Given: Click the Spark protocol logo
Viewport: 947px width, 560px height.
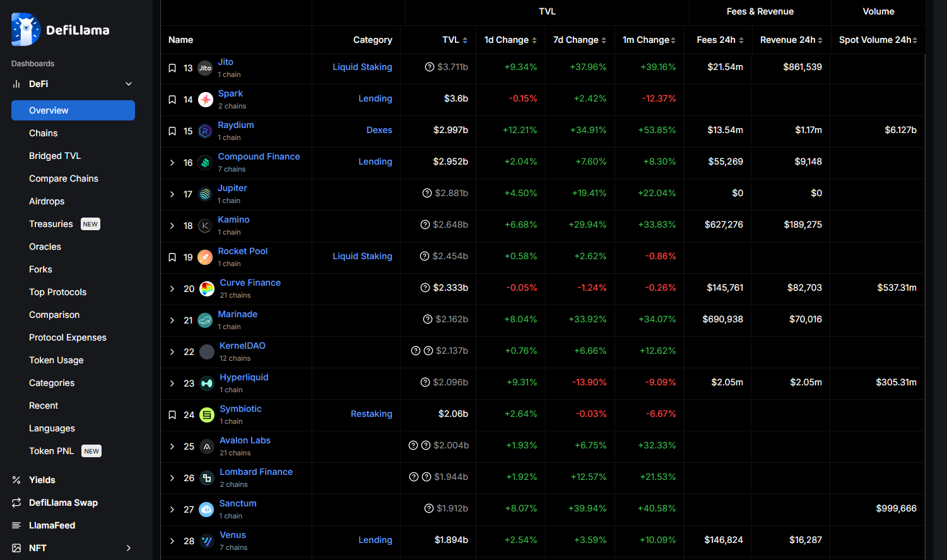Looking at the screenshot, I should (205, 100).
